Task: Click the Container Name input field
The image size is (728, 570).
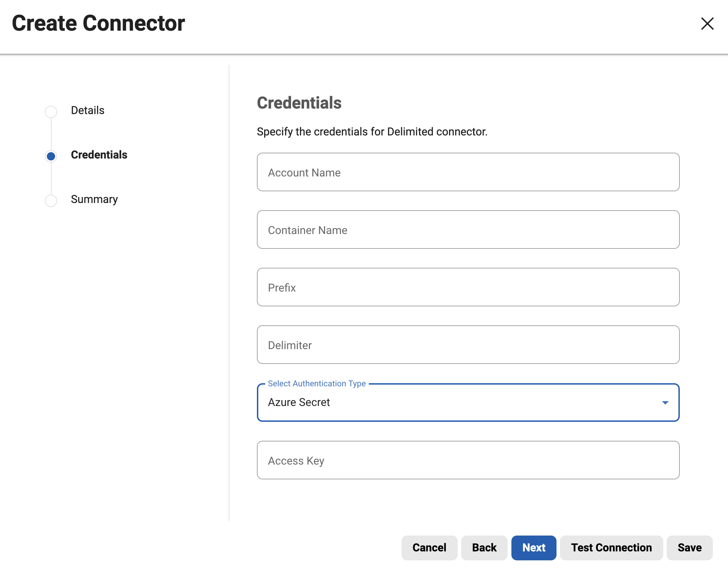Action: click(468, 230)
